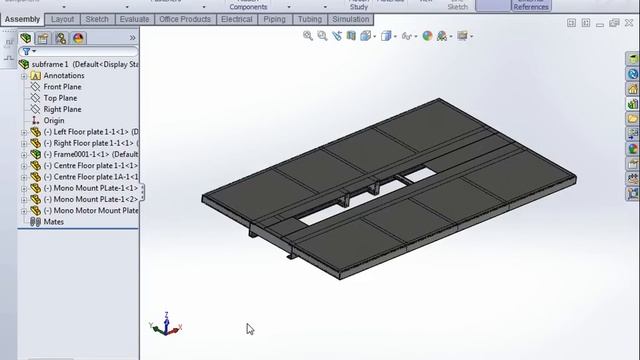Select dark floor plate model in viewport
The image size is (640, 360).
pos(389,189)
